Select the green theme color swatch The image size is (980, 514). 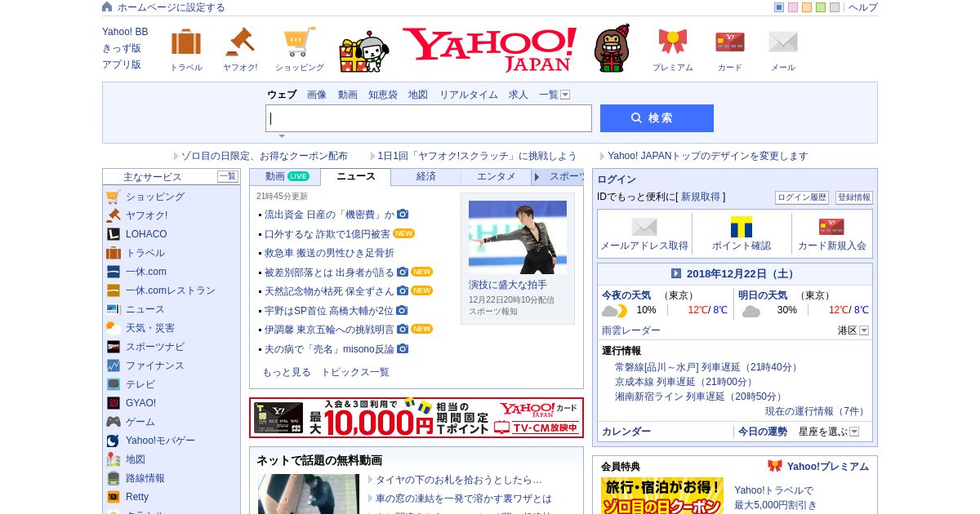821,7
